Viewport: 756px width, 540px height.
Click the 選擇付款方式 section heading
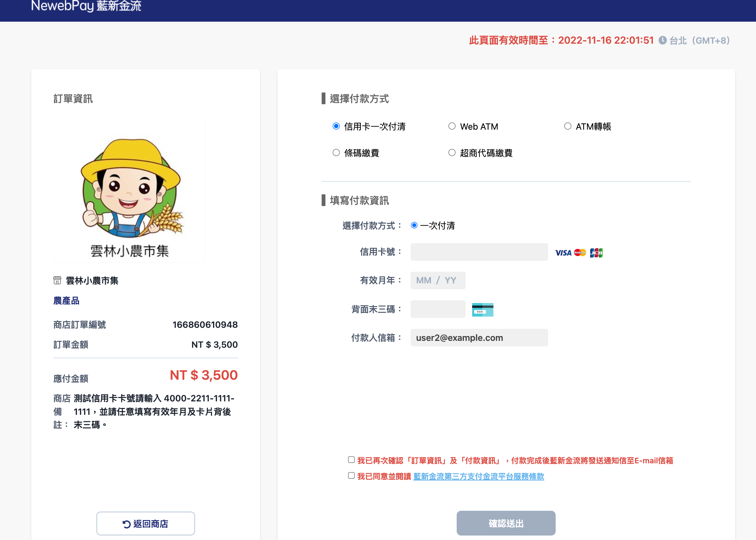(359, 99)
